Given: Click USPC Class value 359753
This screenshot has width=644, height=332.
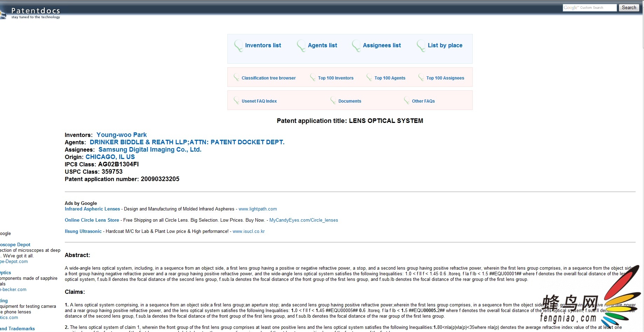Looking at the screenshot, I should [112, 172].
